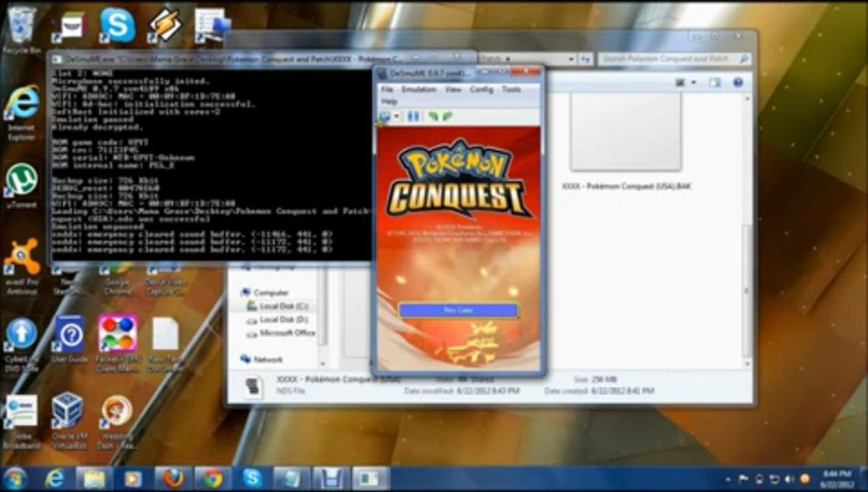Viewport: 868px width, 492px height.
Task: Select Computer in Explorer navigation pane
Action: tap(265, 292)
